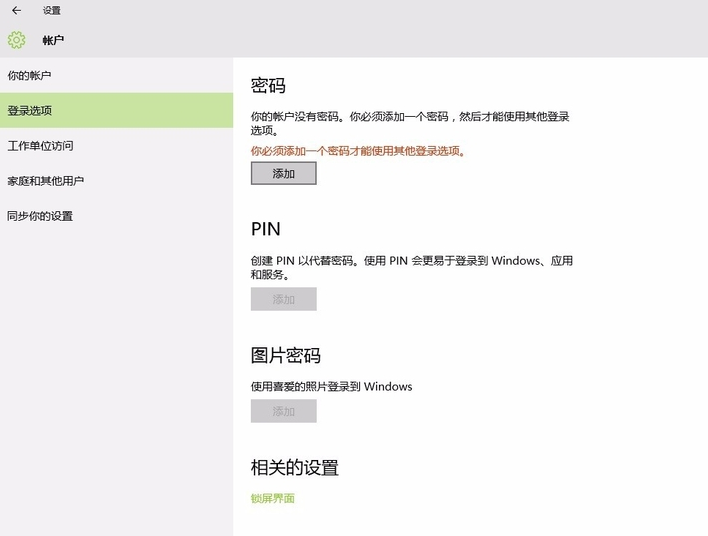Click the greyed-out 添加 button under PIN

[x=283, y=299]
